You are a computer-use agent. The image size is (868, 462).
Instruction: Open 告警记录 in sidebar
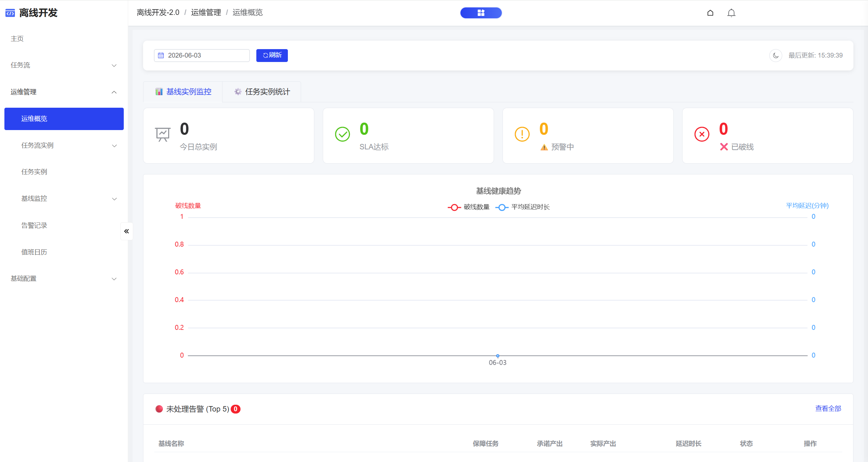click(x=64, y=226)
